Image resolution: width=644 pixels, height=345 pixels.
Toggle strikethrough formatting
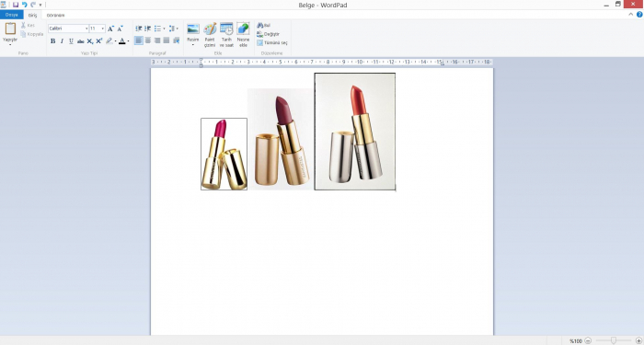click(x=81, y=41)
